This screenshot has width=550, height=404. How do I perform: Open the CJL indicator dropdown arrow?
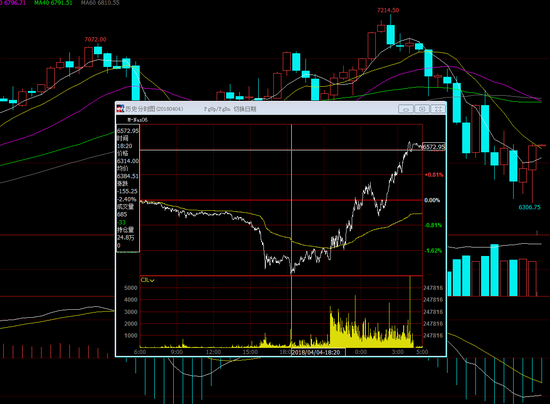click(x=152, y=280)
